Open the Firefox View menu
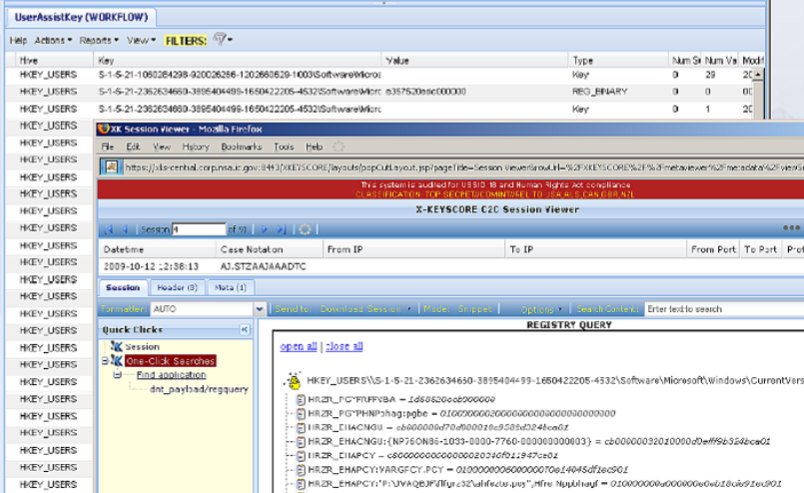Screen dimensions: 804x493 [x=162, y=147]
